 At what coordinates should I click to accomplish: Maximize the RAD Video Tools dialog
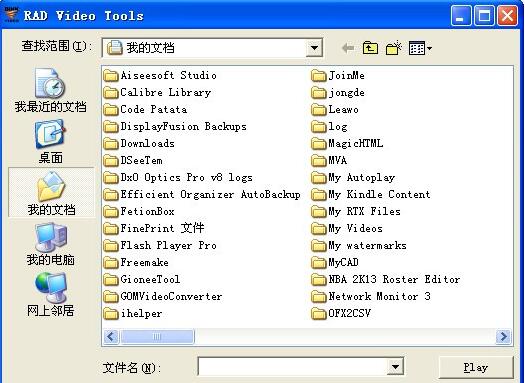(x=484, y=15)
